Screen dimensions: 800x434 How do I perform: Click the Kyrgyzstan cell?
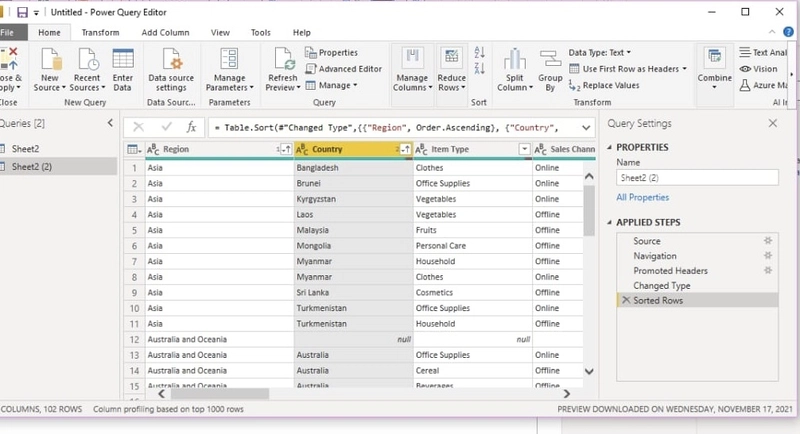(354, 199)
